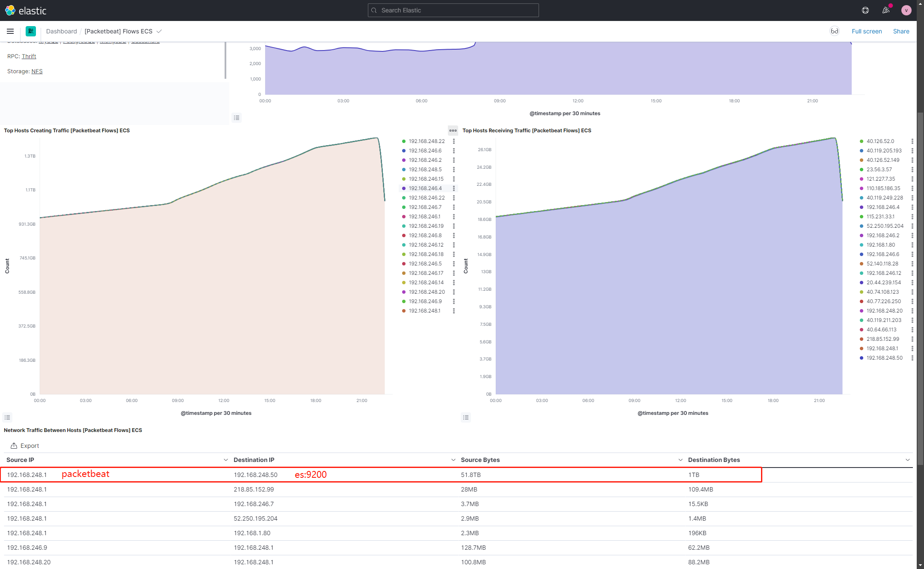Toggle legend for the top timestamp chart

237,118
